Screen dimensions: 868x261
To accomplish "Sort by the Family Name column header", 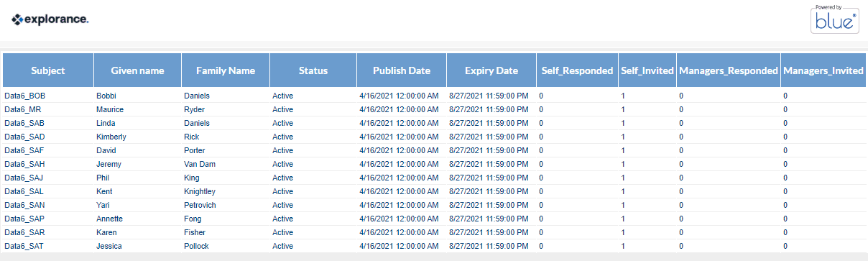I will coord(226,70).
